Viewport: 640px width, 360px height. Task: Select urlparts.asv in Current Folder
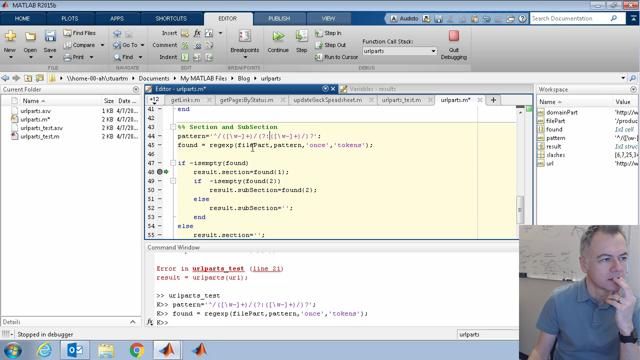36,111
